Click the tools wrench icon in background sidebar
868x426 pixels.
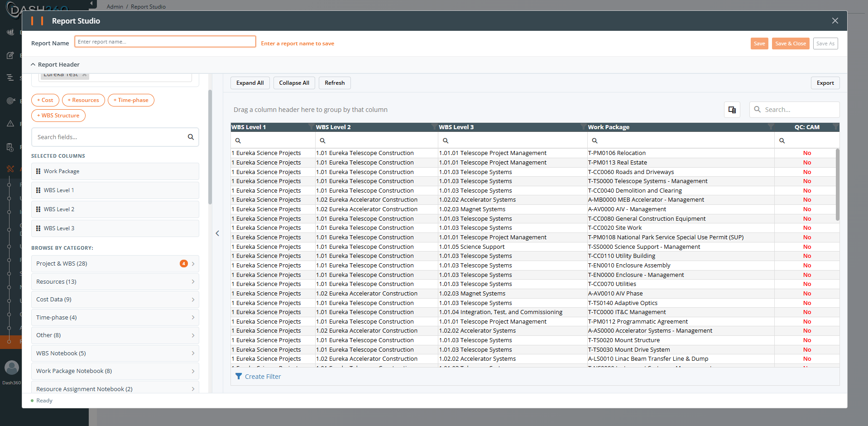point(10,169)
